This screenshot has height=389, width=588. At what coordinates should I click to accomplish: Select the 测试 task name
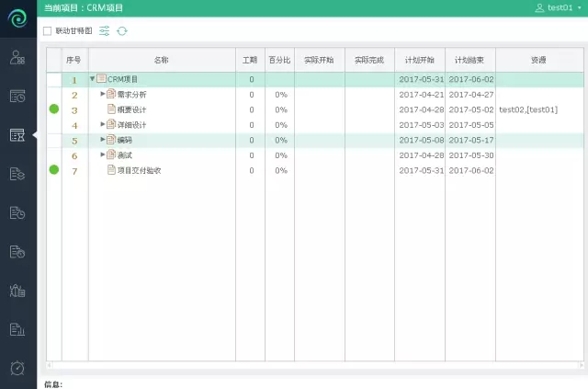click(125, 155)
